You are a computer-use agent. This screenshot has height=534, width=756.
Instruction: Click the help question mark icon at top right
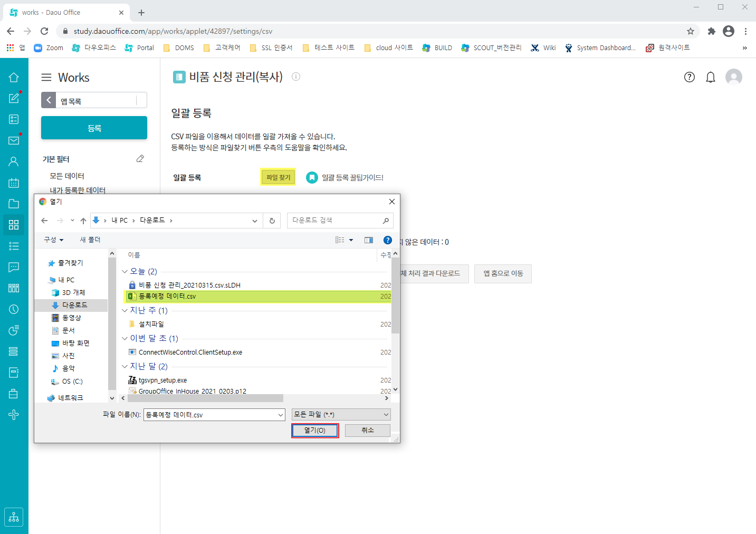click(x=689, y=78)
